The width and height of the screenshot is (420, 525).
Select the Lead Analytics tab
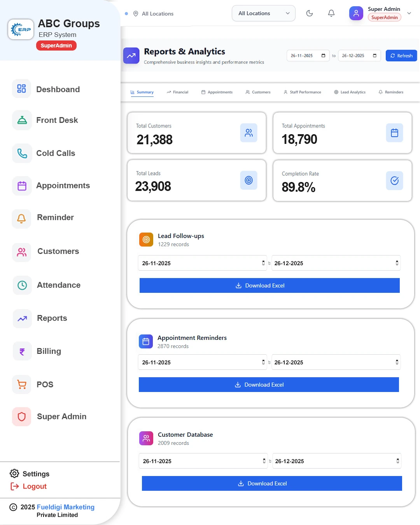350,92
